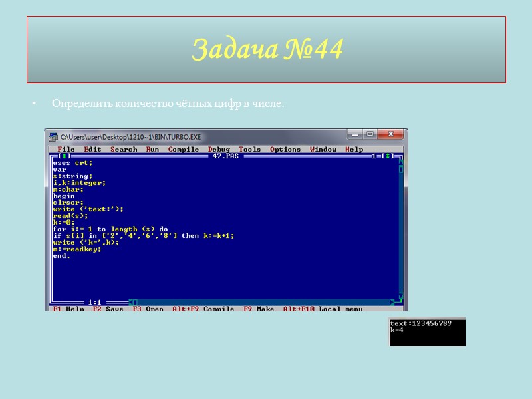532x399 pixels.
Task: Click the slide title 'Задача №44'
Action: (267, 49)
